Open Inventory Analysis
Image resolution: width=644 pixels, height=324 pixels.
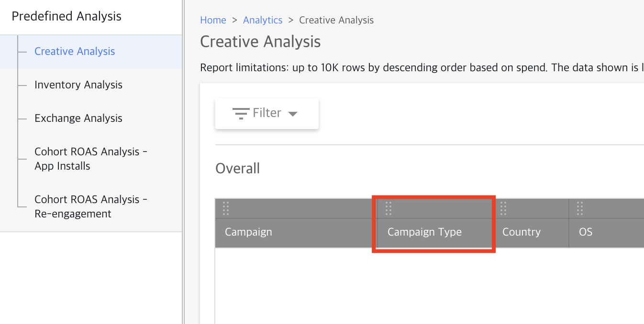coord(78,85)
